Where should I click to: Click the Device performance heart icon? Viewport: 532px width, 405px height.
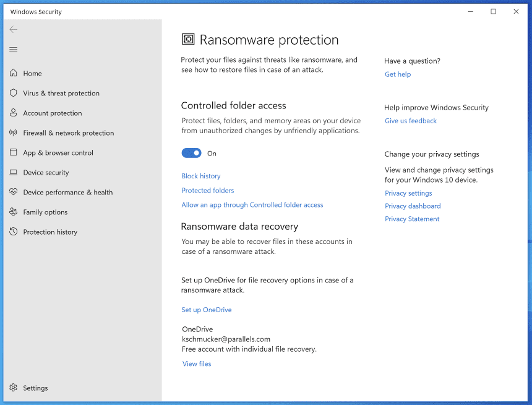pos(13,192)
